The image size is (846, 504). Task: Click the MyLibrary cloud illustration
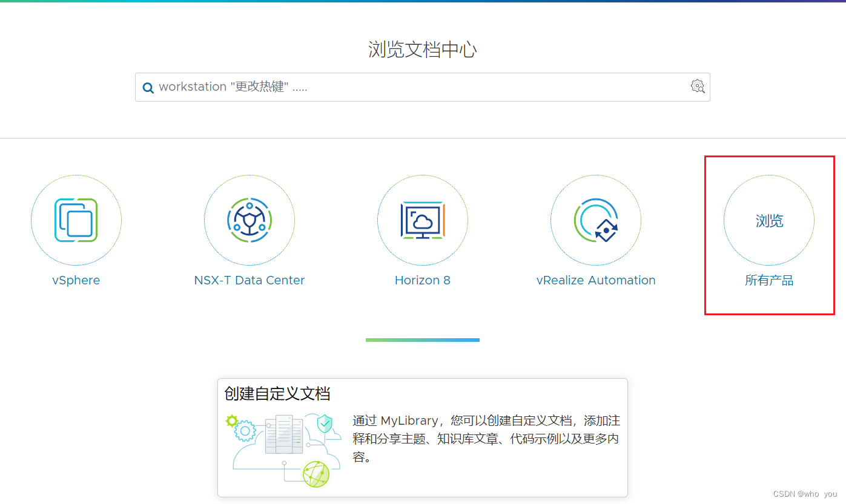(x=283, y=450)
